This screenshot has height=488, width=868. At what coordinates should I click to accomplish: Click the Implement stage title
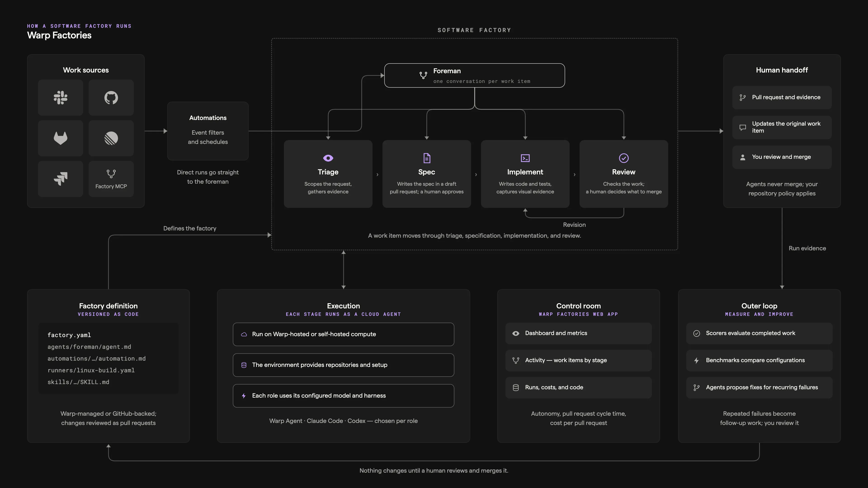coord(525,172)
